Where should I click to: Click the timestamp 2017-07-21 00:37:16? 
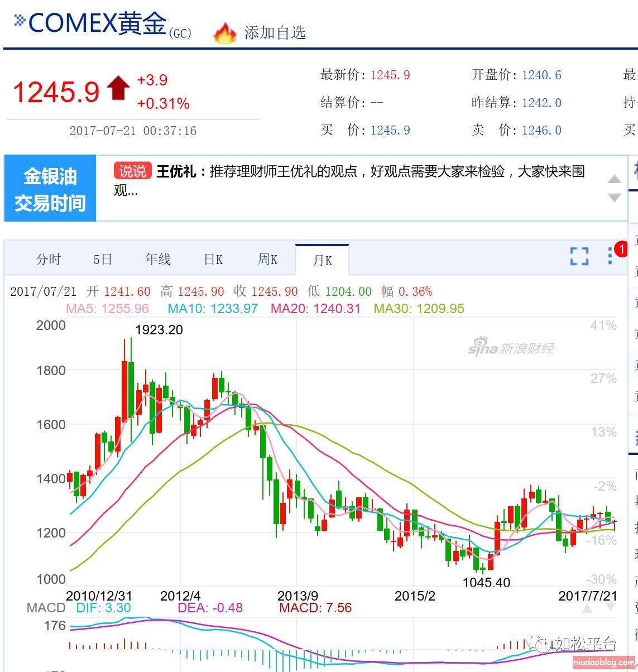133,131
